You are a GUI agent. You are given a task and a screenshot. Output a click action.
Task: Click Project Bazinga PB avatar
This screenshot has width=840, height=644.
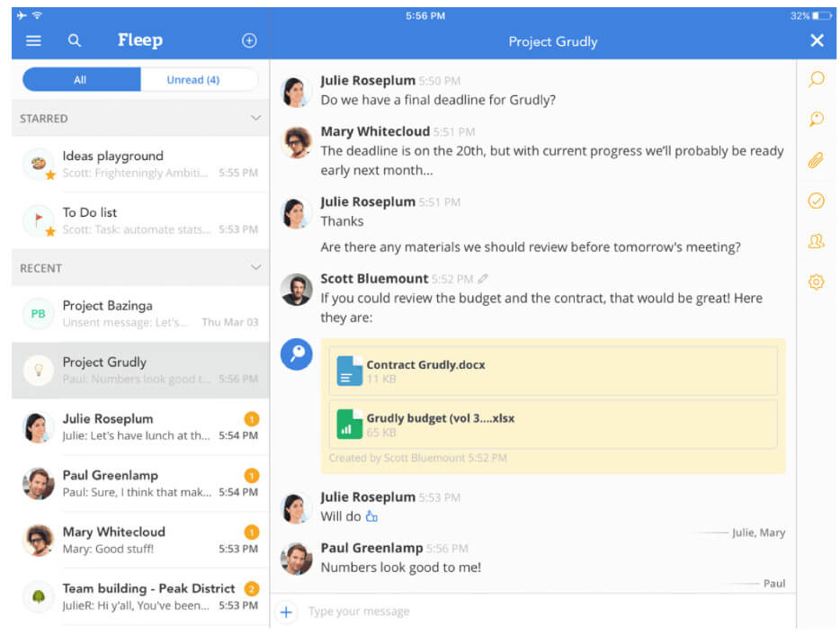click(x=38, y=314)
